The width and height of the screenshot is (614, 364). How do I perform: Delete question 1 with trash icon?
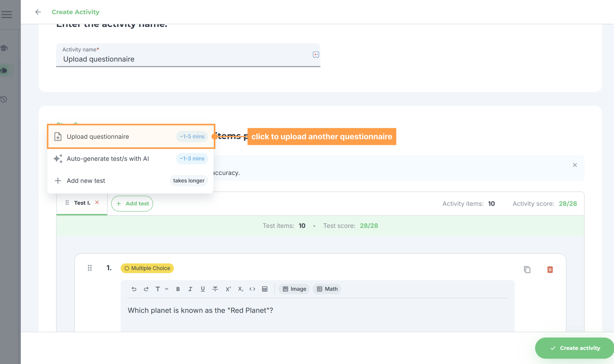coord(550,269)
